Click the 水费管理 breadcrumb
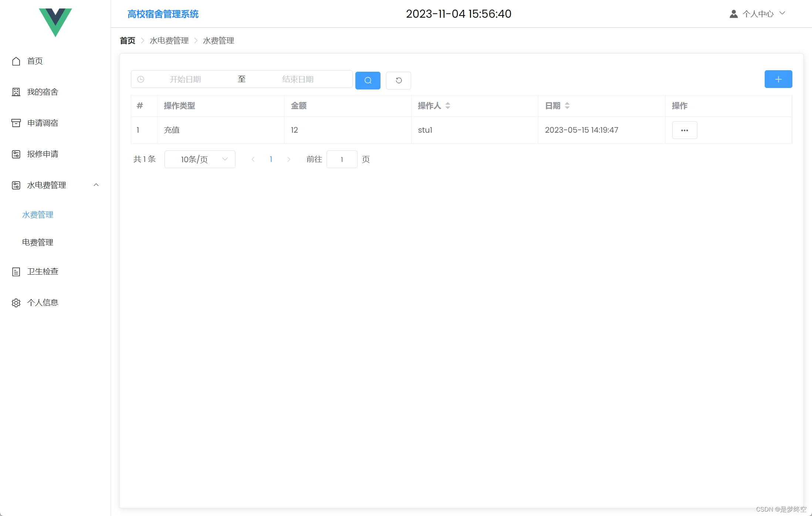The image size is (812, 516). pyautogui.click(x=219, y=41)
